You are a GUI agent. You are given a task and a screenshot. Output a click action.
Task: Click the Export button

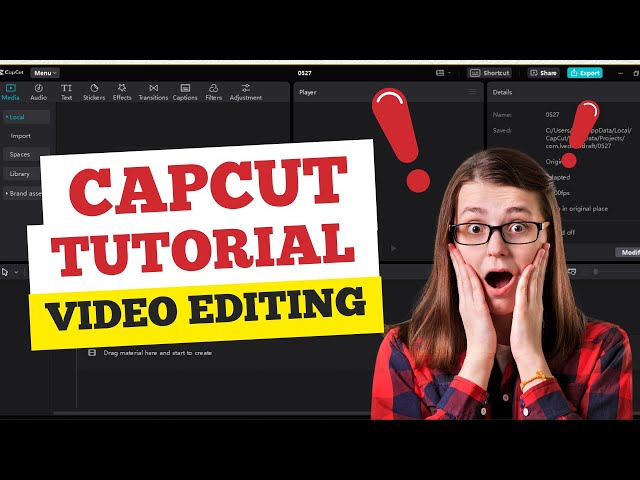pos(585,73)
